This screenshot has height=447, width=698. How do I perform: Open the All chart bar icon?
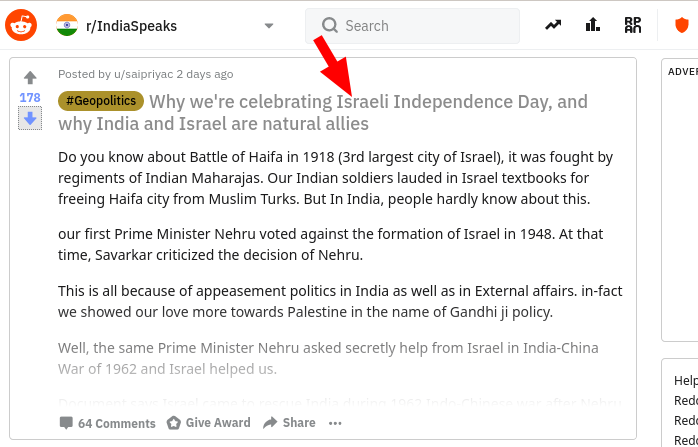[x=592, y=25]
